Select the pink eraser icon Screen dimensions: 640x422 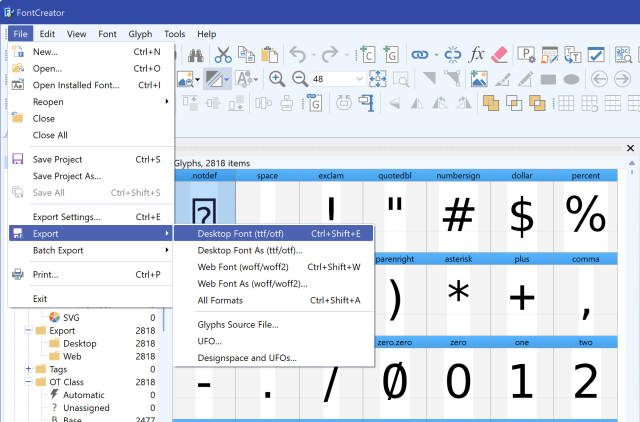click(x=499, y=54)
